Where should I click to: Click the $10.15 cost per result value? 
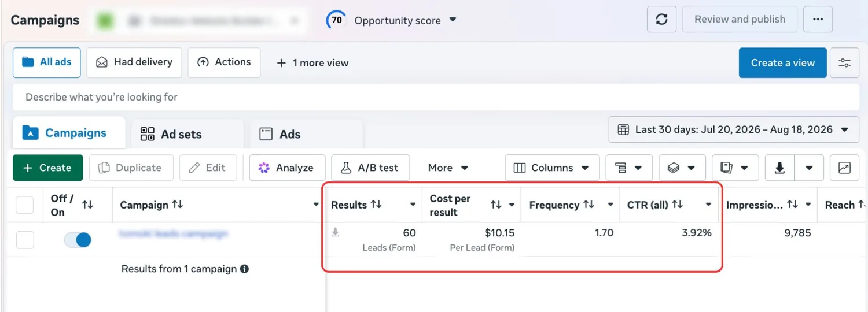click(499, 233)
